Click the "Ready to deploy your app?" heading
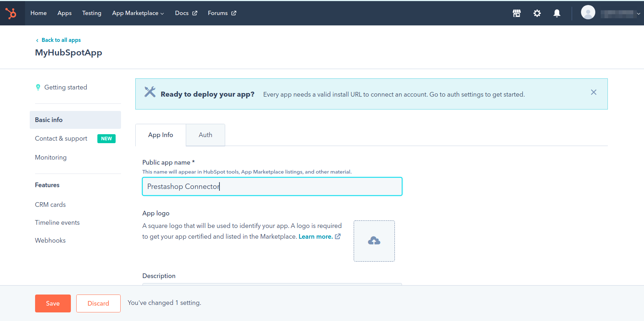 [x=208, y=94]
